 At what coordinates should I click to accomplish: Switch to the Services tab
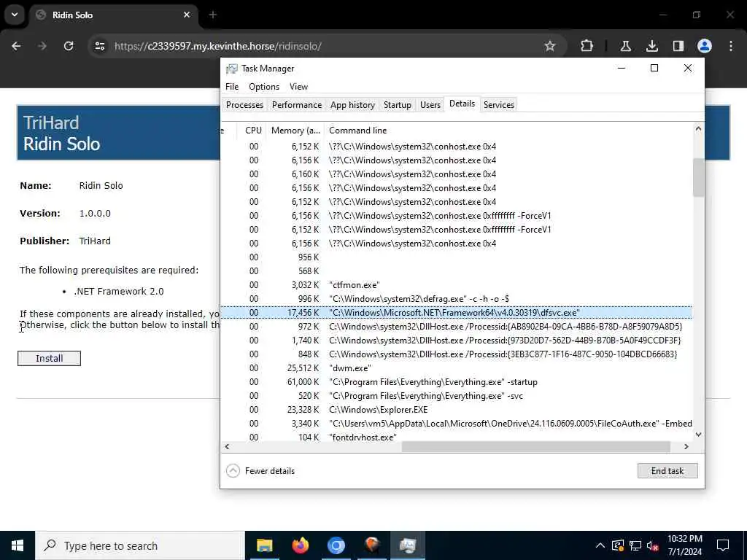499,105
